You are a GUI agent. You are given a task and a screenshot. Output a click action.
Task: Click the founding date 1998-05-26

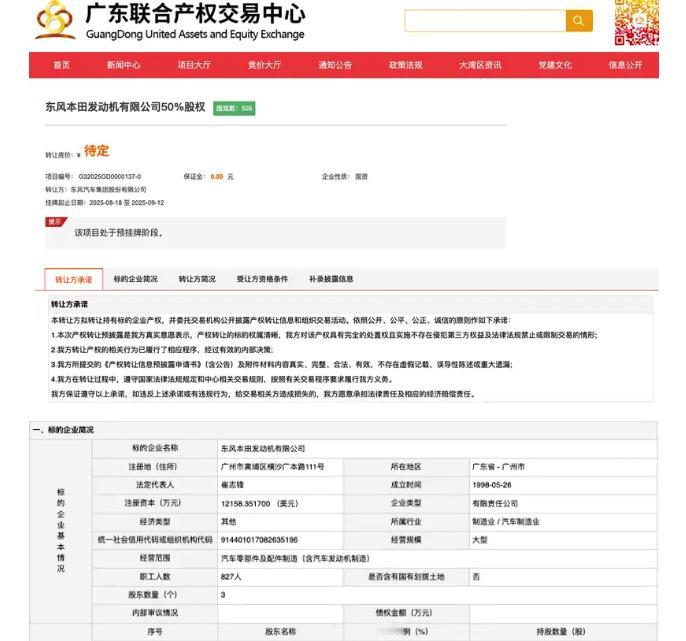492,485
